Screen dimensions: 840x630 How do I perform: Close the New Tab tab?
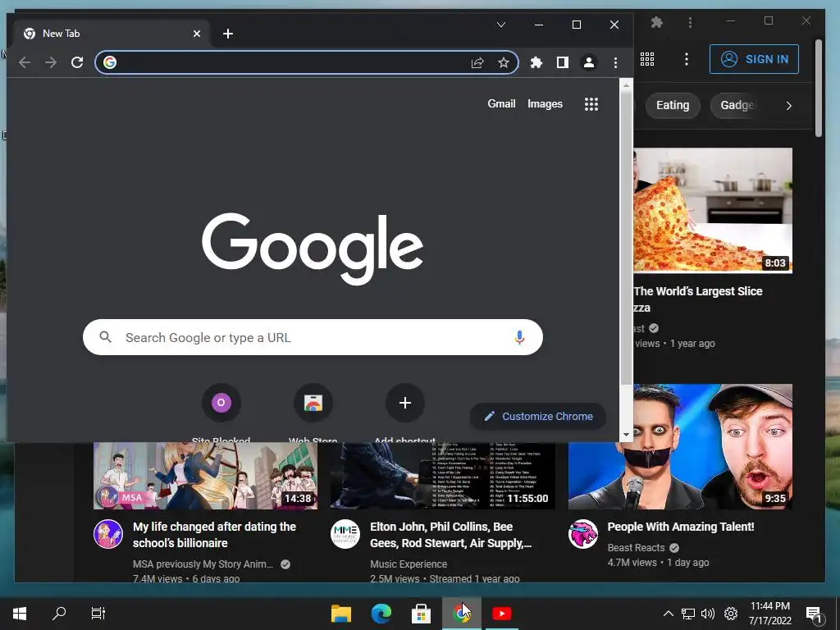point(197,34)
